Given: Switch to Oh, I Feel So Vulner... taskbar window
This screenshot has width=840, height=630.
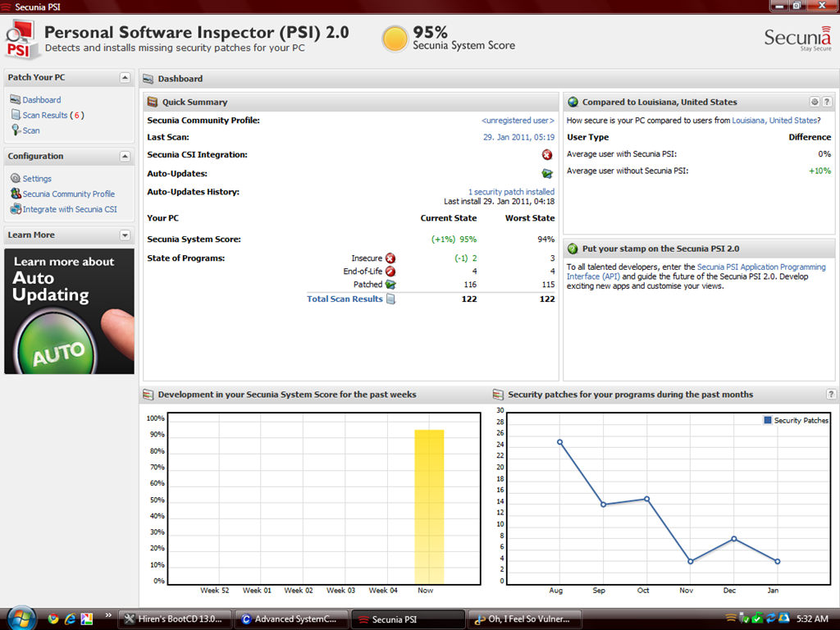Looking at the screenshot, I should 526,619.
